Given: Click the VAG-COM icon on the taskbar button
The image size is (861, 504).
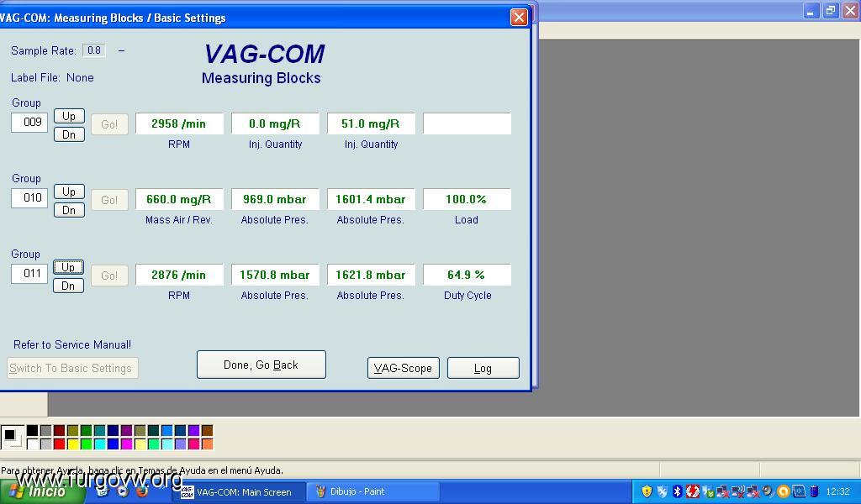Looking at the screenshot, I should click(x=188, y=492).
